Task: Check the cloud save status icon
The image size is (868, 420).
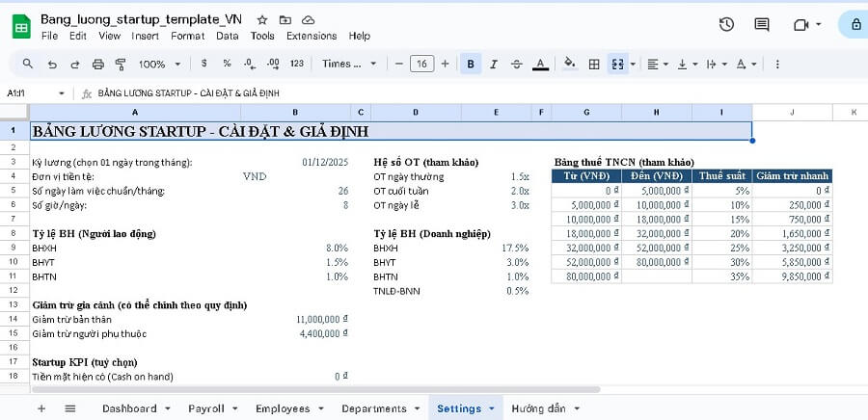Action: click(309, 20)
